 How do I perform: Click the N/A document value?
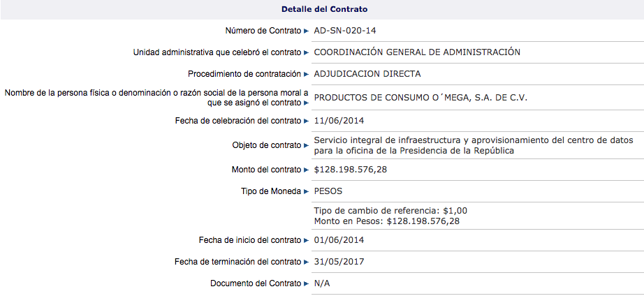[323, 284]
